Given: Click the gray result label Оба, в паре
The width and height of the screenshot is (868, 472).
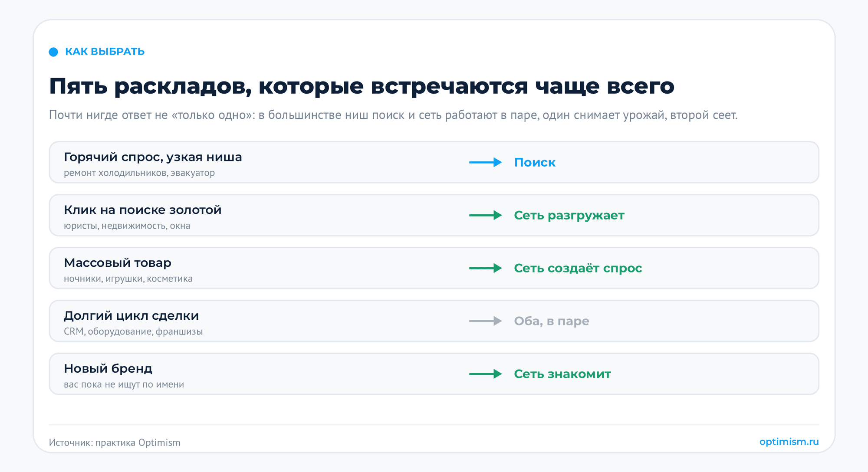Looking at the screenshot, I should 552,321.
